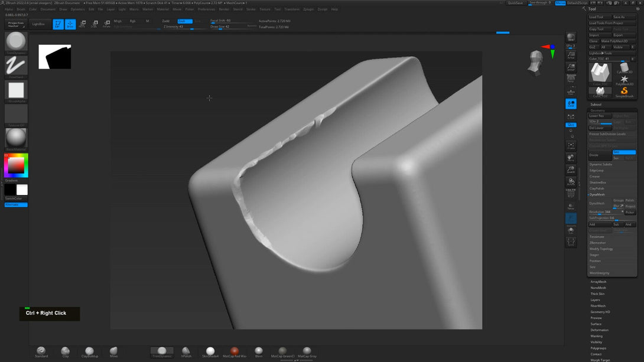
Task: Toggle the Smt option next to Divide
Action: pyautogui.click(x=625, y=152)
